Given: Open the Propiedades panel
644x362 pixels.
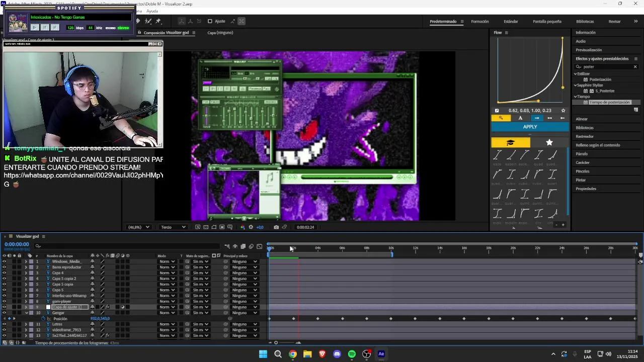Looking at the screenshot, I should pyautogui.click(x=586, y=189).
